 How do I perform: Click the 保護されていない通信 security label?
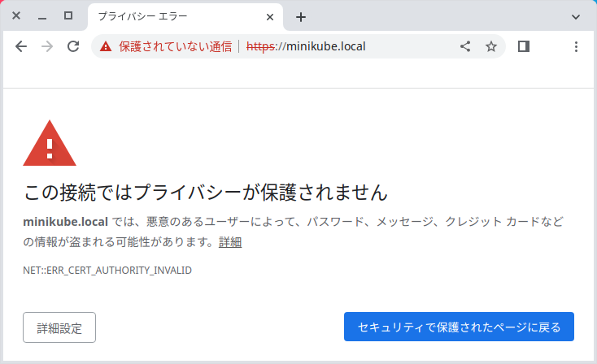(x=175, y=46)
